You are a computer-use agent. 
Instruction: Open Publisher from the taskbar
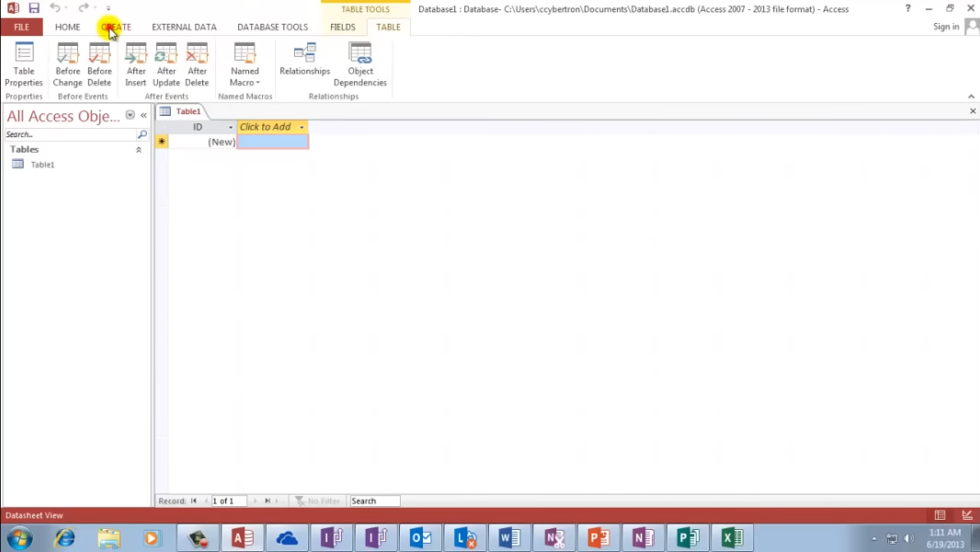687,537
